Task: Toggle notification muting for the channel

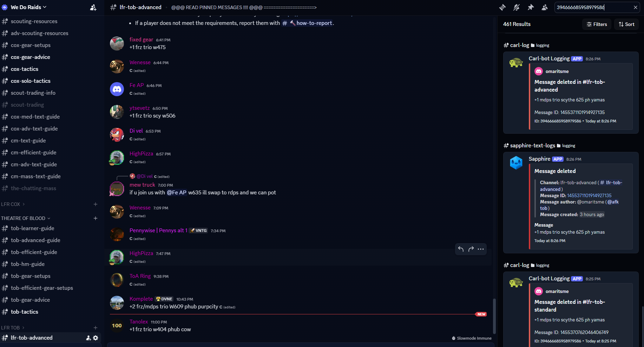Action: pos(517,7)
